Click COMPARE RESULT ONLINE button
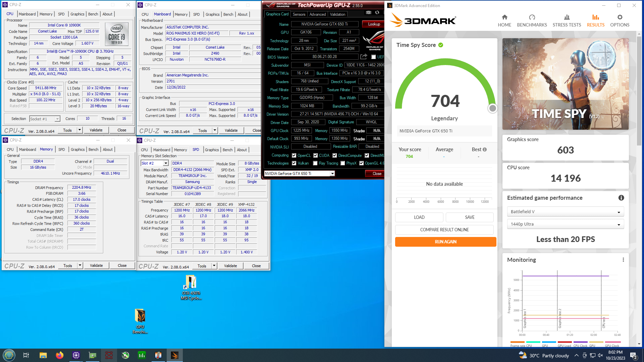Image resolution: width=644 pixels, height=362 pixels. (444, 230)
